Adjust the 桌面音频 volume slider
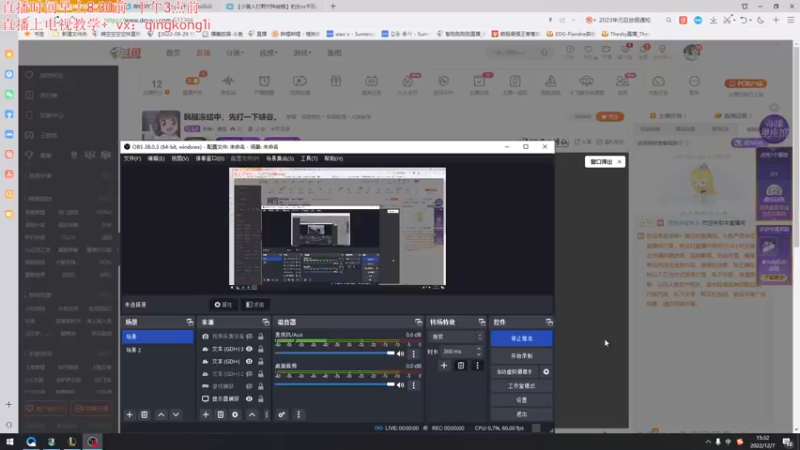Viewport: 800px width, 450px height. 335,385
